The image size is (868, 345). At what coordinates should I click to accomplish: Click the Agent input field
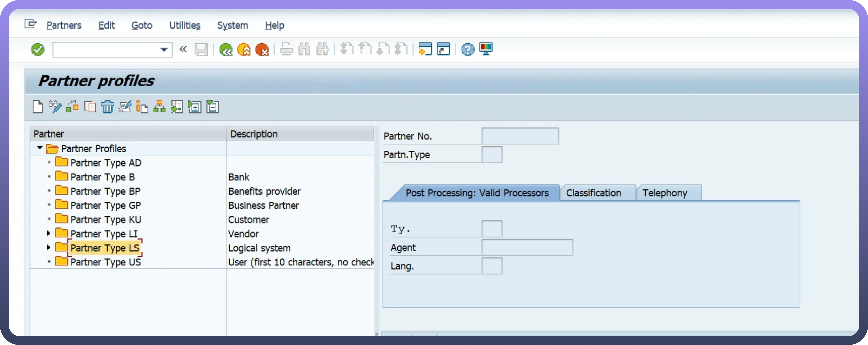[527, 247]
